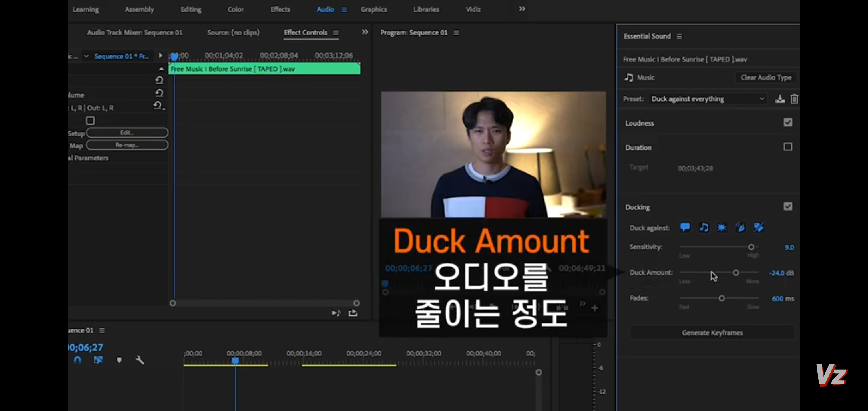
Task: Click the Generate Keyframes button
Action: (712, 333)
